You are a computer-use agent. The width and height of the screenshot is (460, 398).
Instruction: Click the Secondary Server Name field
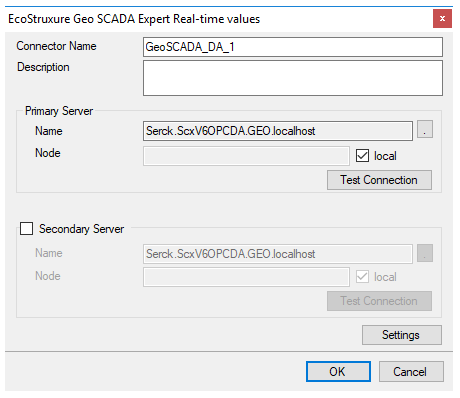pos(278,254)
